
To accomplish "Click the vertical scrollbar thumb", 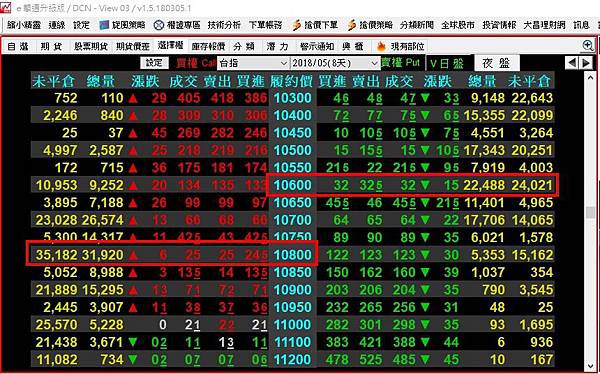I will [x=590, y=212].
